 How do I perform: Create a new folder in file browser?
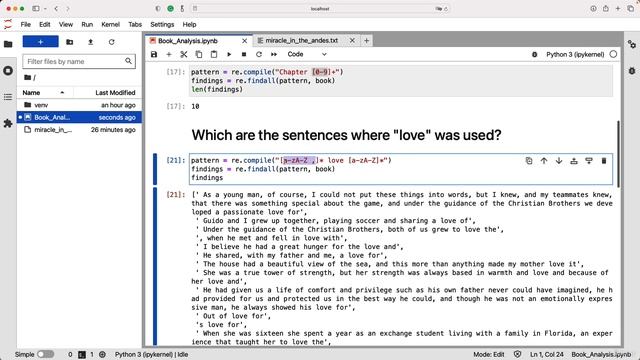[70, 42]
